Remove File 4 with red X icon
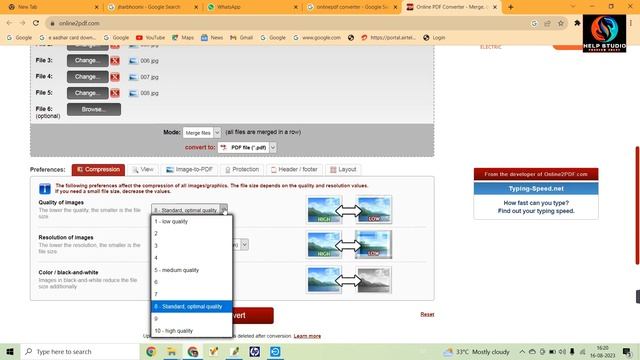640x360 pixels. pyautogui.click(x=115, y=77)
